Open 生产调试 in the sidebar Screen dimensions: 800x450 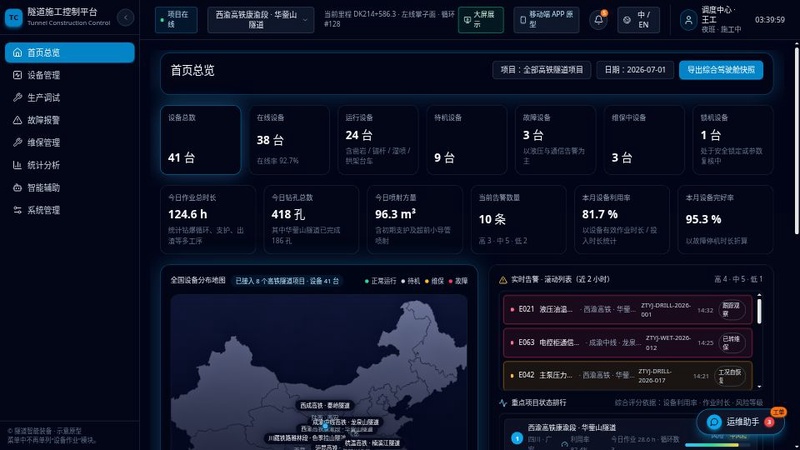click(x=70, y=97)
